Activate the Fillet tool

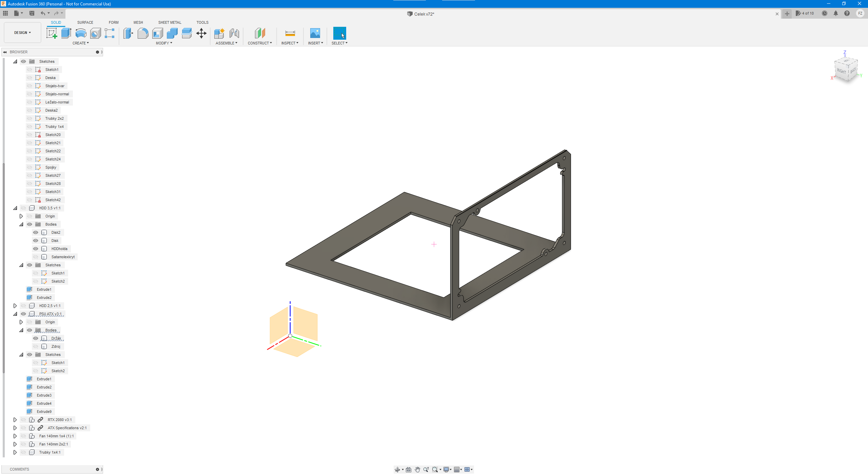click(x=143, y=33)
